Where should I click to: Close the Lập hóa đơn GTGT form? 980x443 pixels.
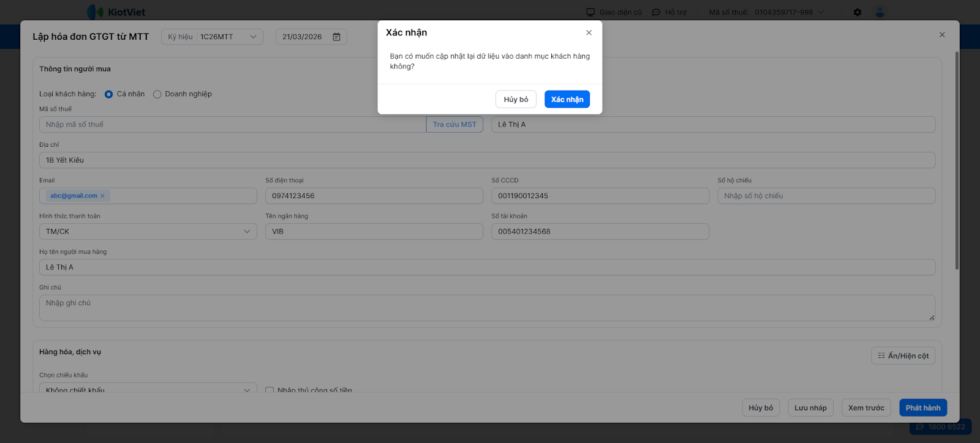(x=942, y=35)
